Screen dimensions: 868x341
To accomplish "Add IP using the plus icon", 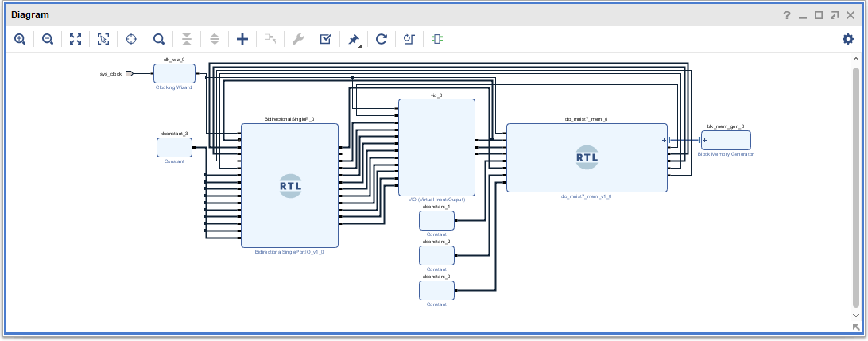I will click(x=242, y=39).
